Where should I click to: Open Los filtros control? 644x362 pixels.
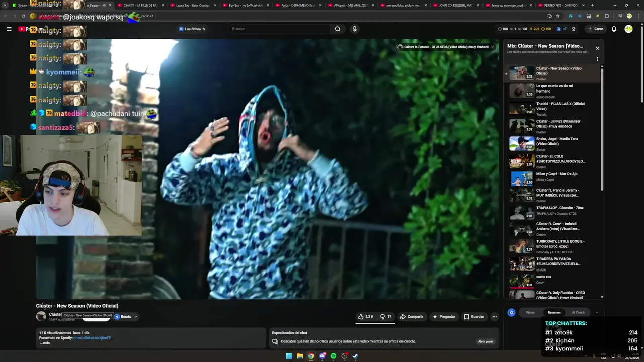coord(192,29)
